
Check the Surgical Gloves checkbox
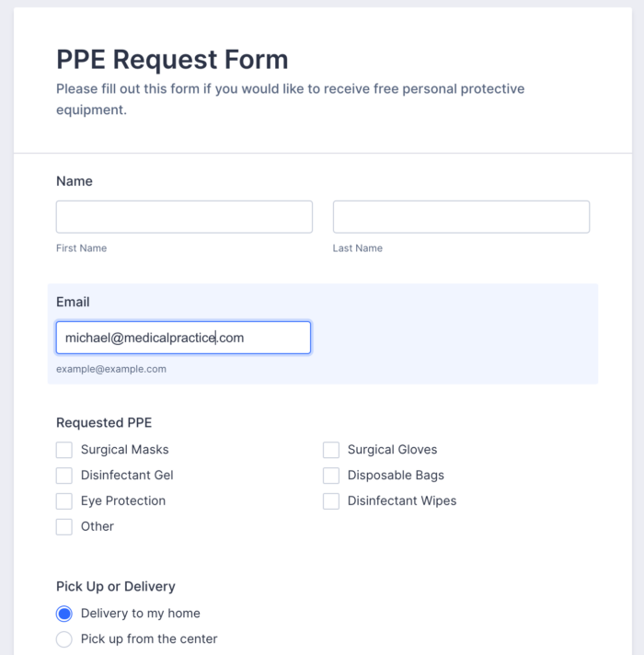pos(331,450)
